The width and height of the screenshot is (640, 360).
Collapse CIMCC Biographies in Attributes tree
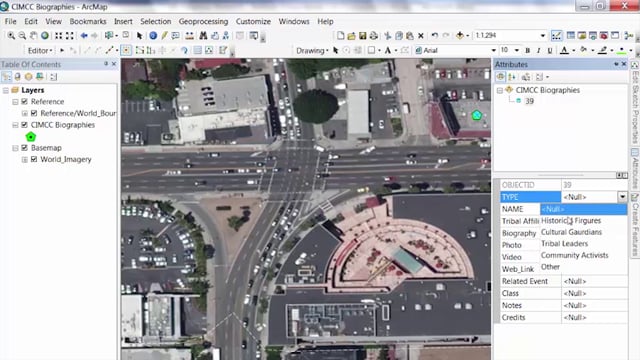click(x=500, y=90)
